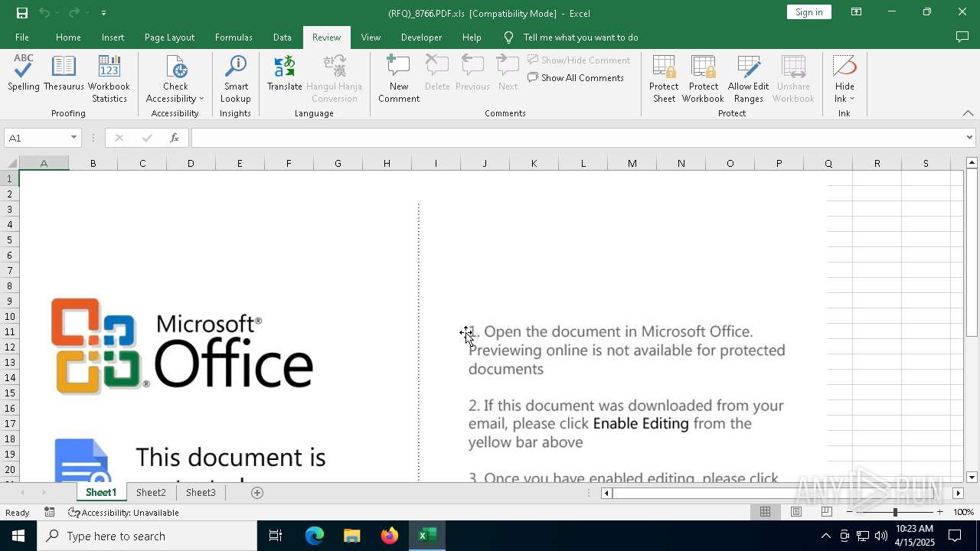Run the Spelling check
980x551 pixels.
pyautogui.click(x=24, y=73)
